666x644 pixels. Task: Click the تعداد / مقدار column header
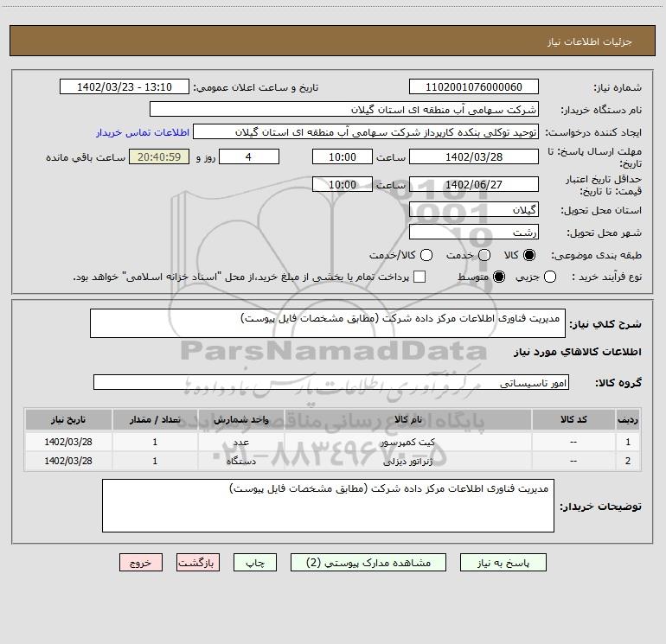point(155,419)
